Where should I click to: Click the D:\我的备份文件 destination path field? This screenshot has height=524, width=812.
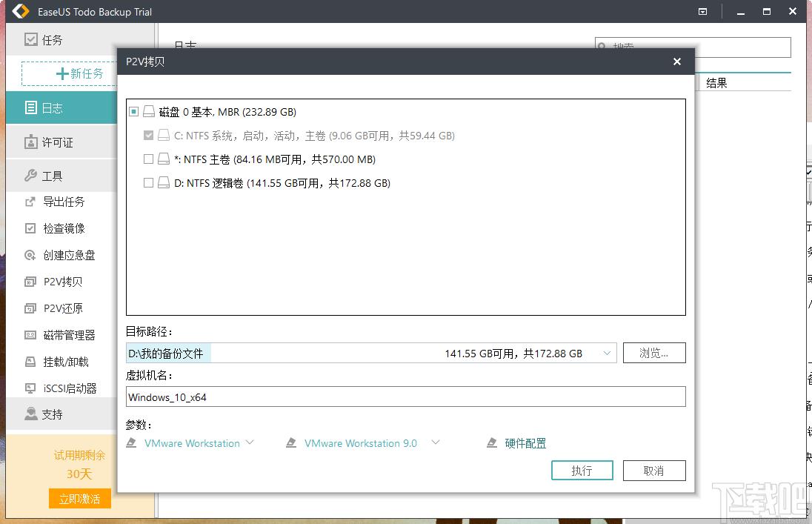371,354
